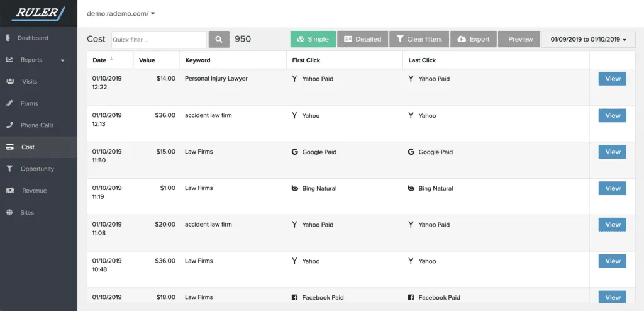Focus the Quick filter input field

(x=158, y=40)
